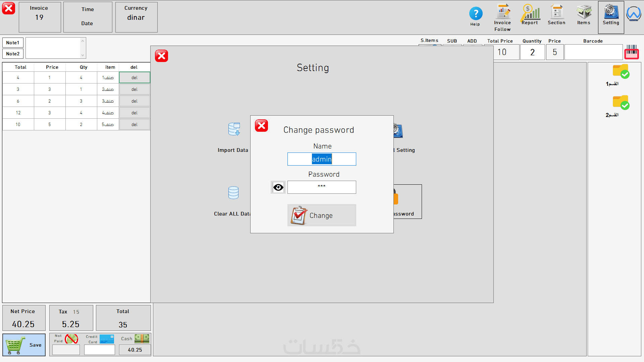Image resolution: width=644 pixels, height=362 pixels.
Task: Delete the first item row
Action: [x=135, y=78]
